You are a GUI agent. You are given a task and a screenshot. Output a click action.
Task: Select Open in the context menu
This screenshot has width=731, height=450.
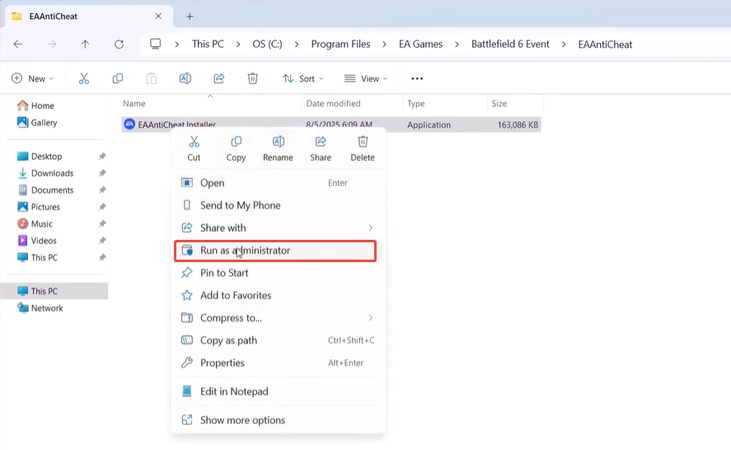point(278,183)
